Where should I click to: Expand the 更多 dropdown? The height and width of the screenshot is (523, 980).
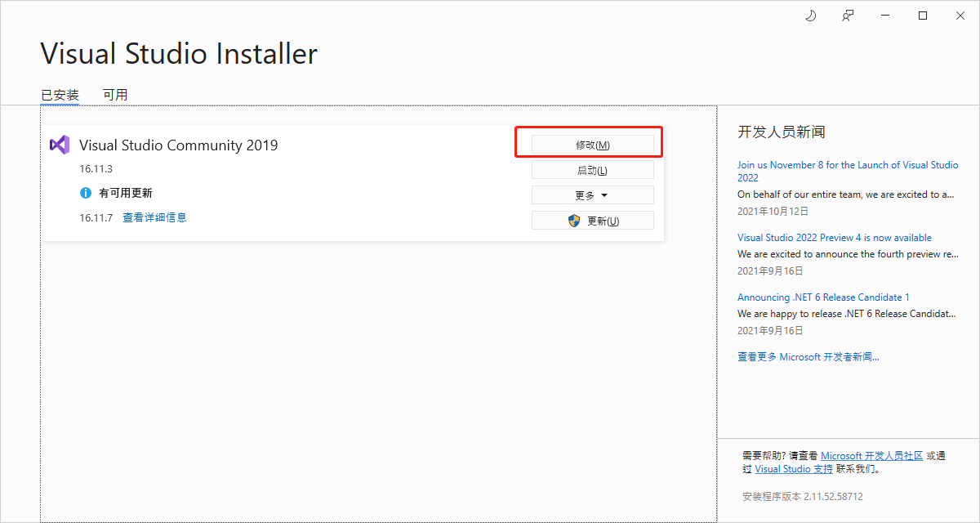(x=593, y=195)
